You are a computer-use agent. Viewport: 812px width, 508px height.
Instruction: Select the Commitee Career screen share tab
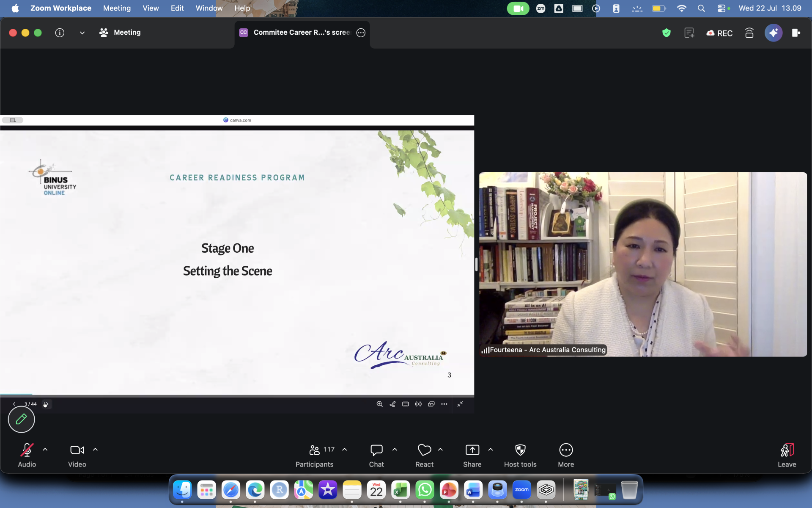click(302, 33)
